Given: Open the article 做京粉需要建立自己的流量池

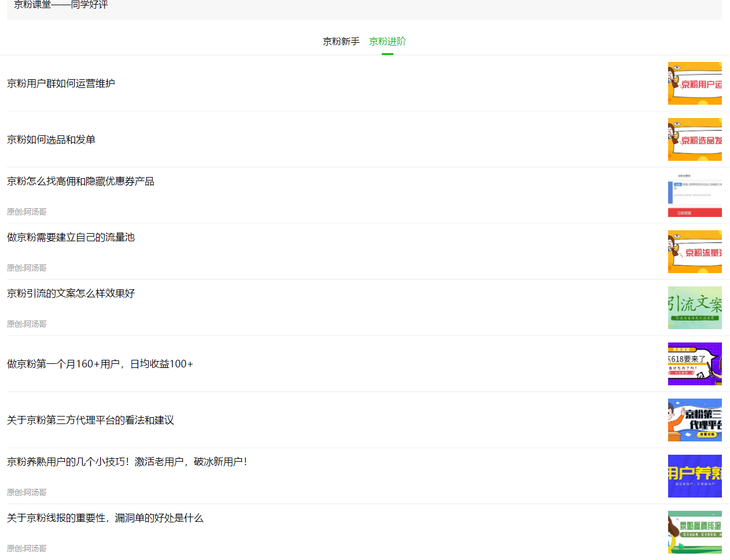Looking at the screenshot, I should [x=71, y=237].
